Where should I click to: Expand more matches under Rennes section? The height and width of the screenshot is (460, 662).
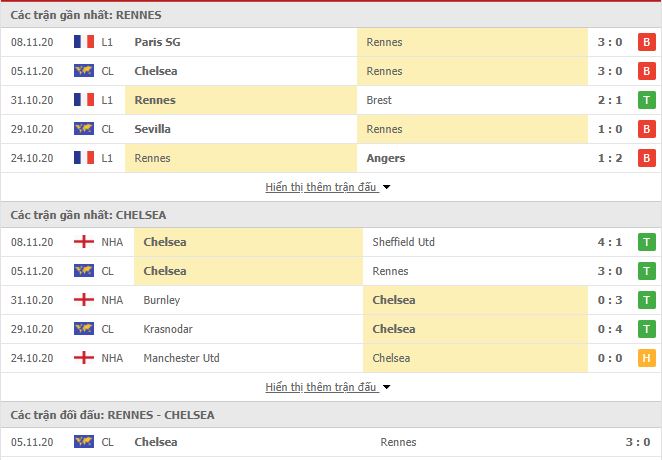tap(321, 187)
